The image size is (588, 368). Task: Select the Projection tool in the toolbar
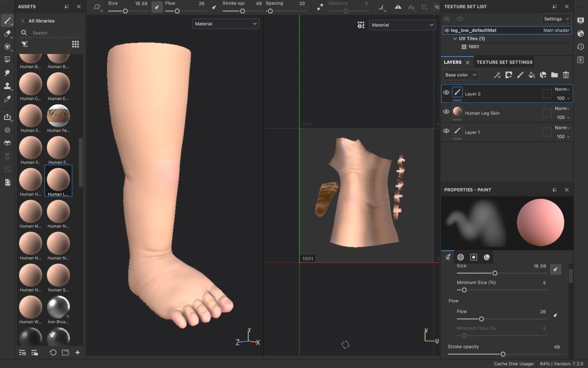[7, 47]
